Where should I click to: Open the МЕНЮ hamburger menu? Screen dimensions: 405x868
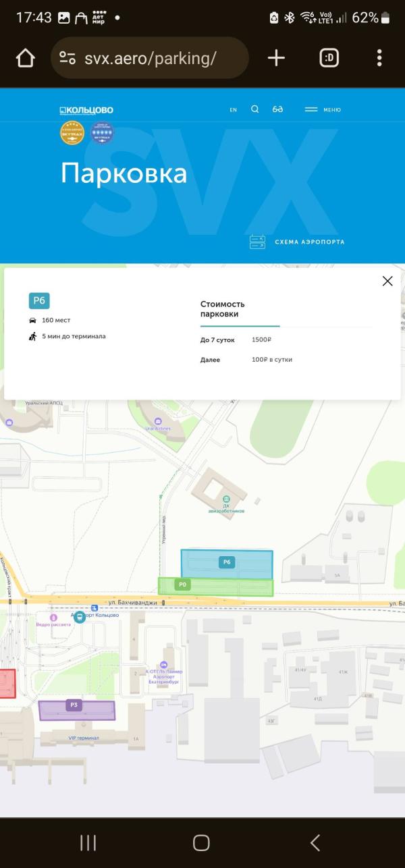click(323, 109)
